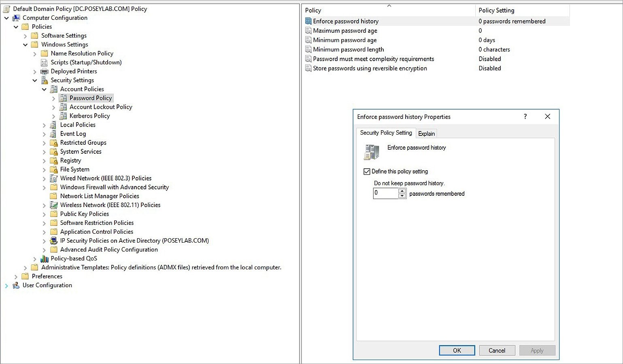This screenshot has width=623, height=364.
Task: Click the Account Lockout Policy icon
Action: tap(64, 107)
